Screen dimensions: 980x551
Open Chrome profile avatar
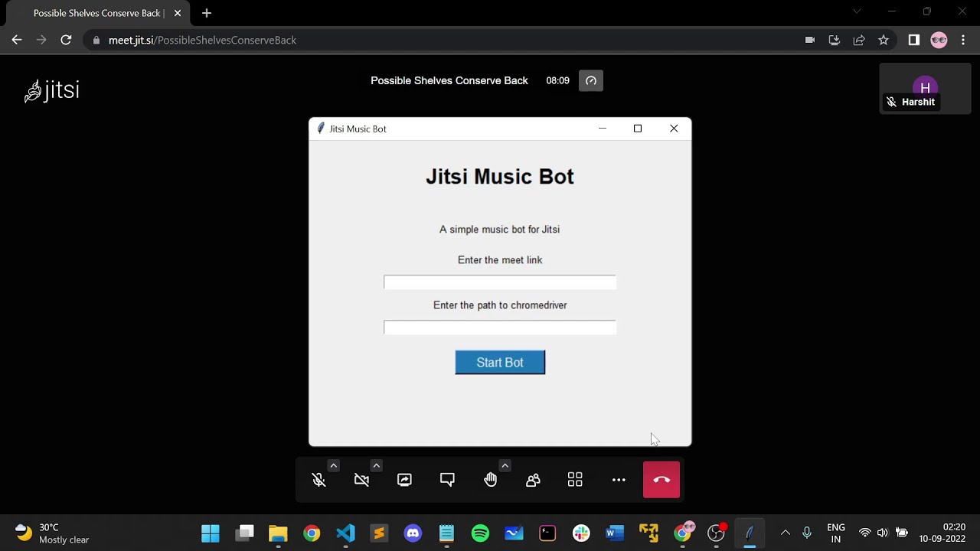coord(939,40)
